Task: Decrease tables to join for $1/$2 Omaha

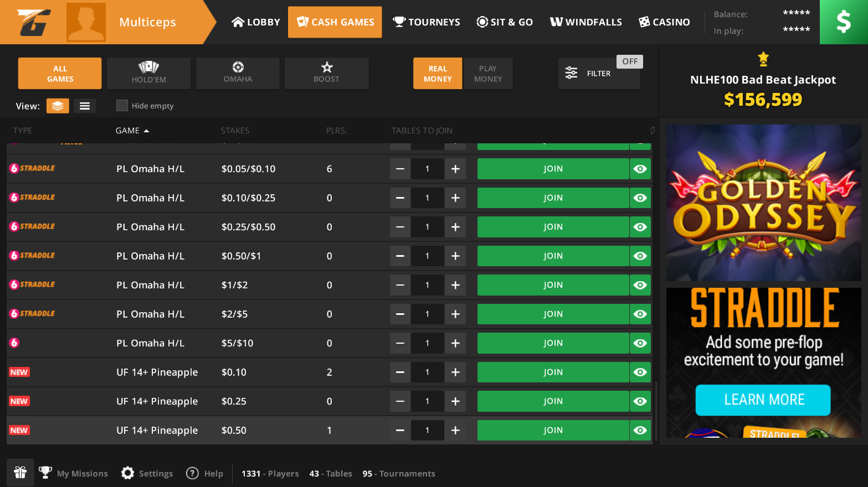Action: click(x=400, y=285)
